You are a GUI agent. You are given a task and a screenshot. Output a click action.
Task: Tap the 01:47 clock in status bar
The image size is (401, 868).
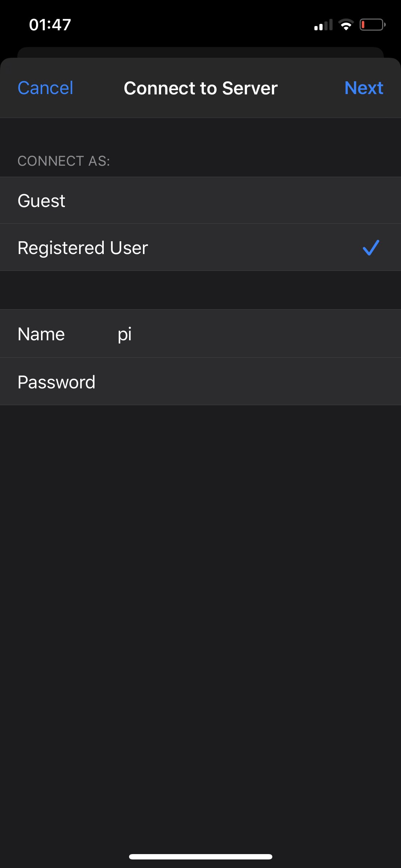click(50, 25)
